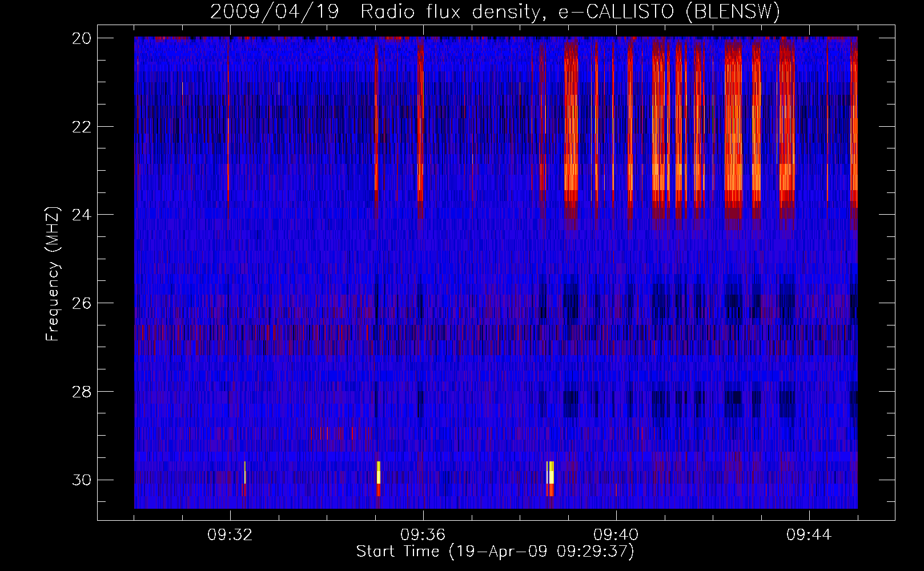The image size is (924, 571).
Task: Click the 30 MHz frequency tick label
Action: [x=82, y=480]
